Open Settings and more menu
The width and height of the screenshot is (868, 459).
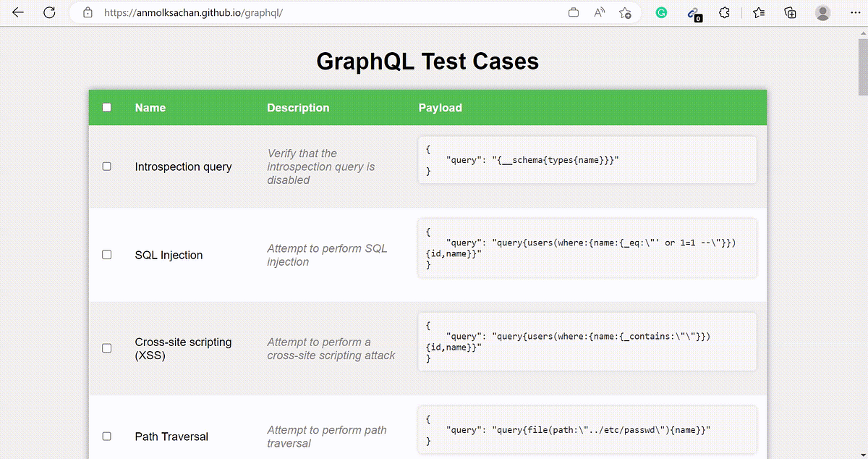[856, 13]
